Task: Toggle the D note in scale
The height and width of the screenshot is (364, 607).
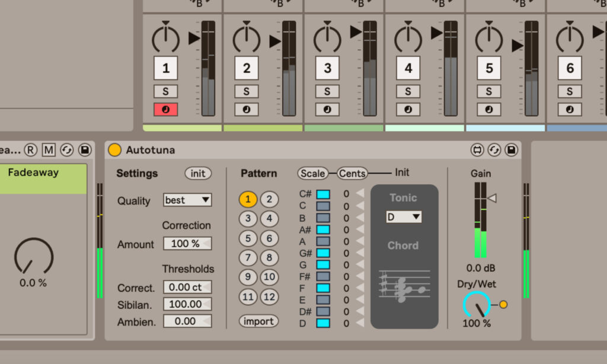Action: click(323, 323)
